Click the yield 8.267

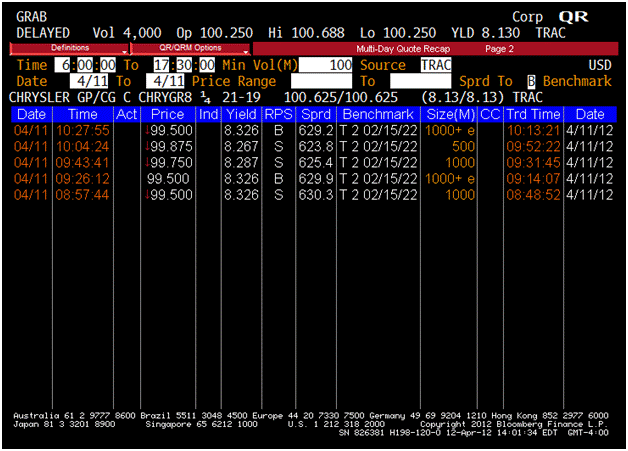click(x=241, y=147)
